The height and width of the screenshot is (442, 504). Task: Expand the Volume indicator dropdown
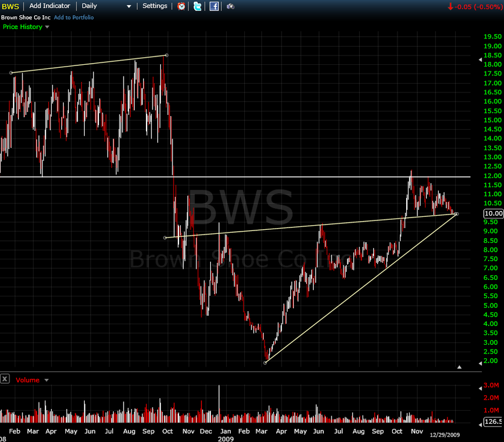coord(47,380)
